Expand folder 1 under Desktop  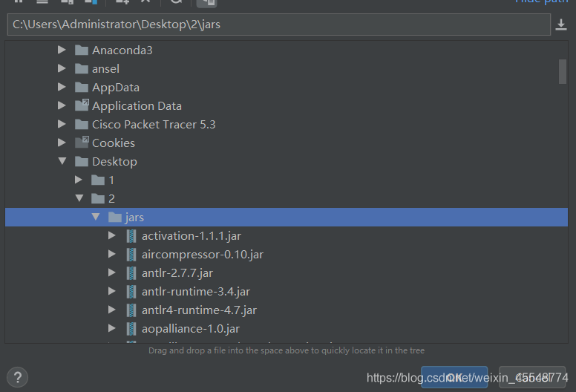pyautogui.click(x=78, y=180)
